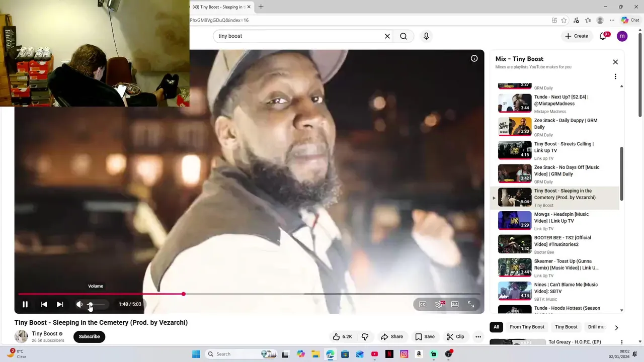Screen dimensions: 644x362
Task: Click the volume slider handle
Action: 91,304
